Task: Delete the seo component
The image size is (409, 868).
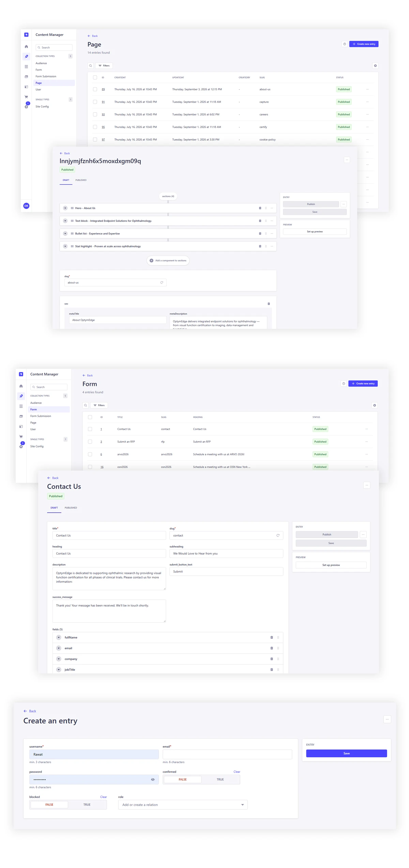Action: point(269,304)
